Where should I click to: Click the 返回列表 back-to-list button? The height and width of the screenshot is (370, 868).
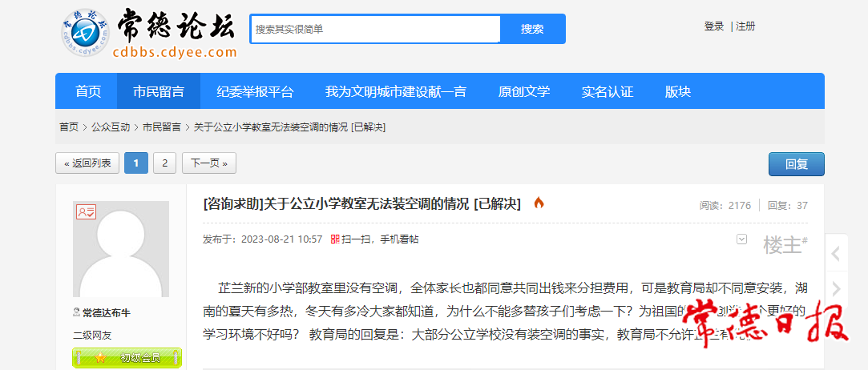[x=87, y=163]
